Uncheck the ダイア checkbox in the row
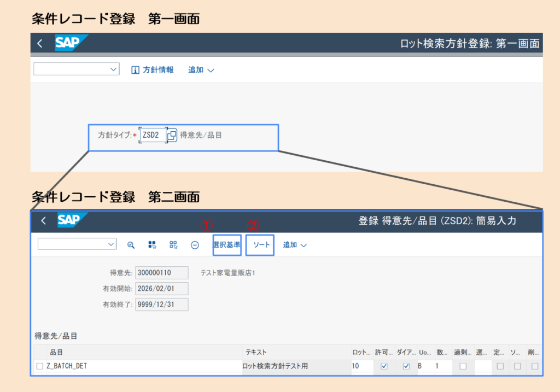This screenshot has width=560, height=392. coord(406,366)
